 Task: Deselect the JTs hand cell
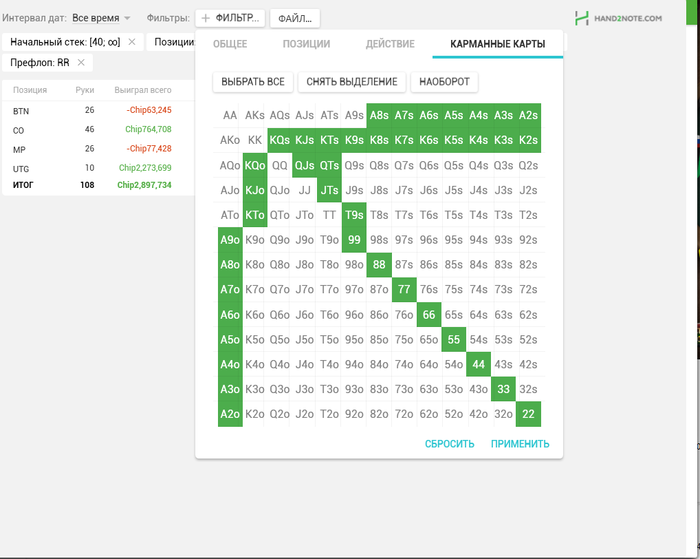[x=329, y=190]
